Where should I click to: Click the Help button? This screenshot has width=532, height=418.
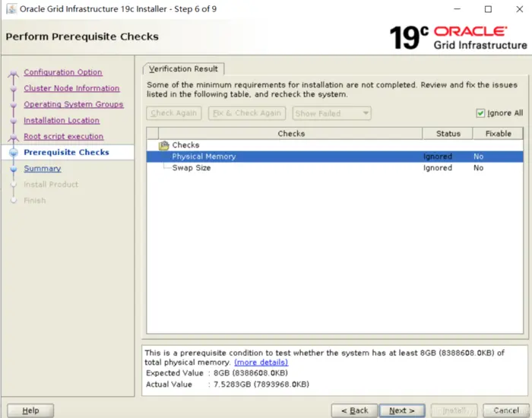tap(30, 410)
